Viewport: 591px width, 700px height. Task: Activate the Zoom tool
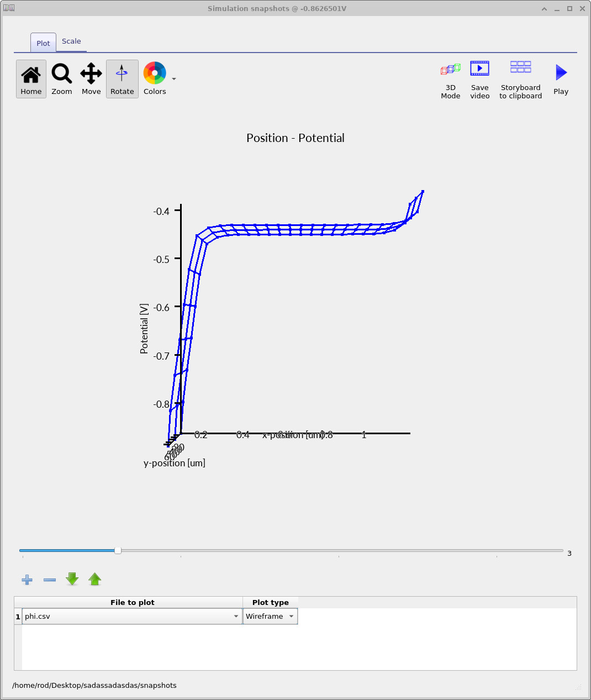click(x=61, y=78)
